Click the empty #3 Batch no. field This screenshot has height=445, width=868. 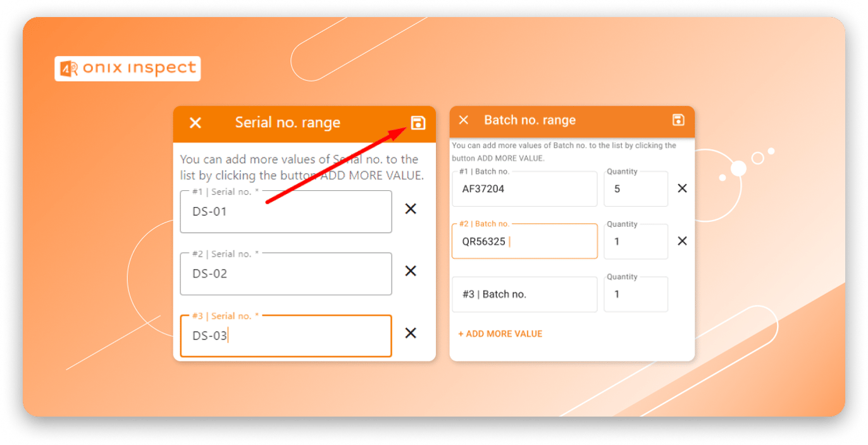pos(524,294)
